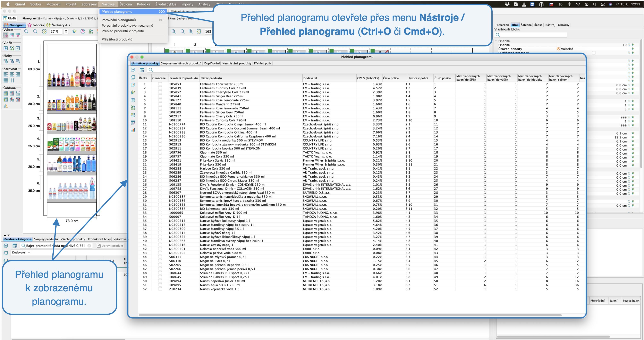Click the Upravit produkt button

(110, 246)
